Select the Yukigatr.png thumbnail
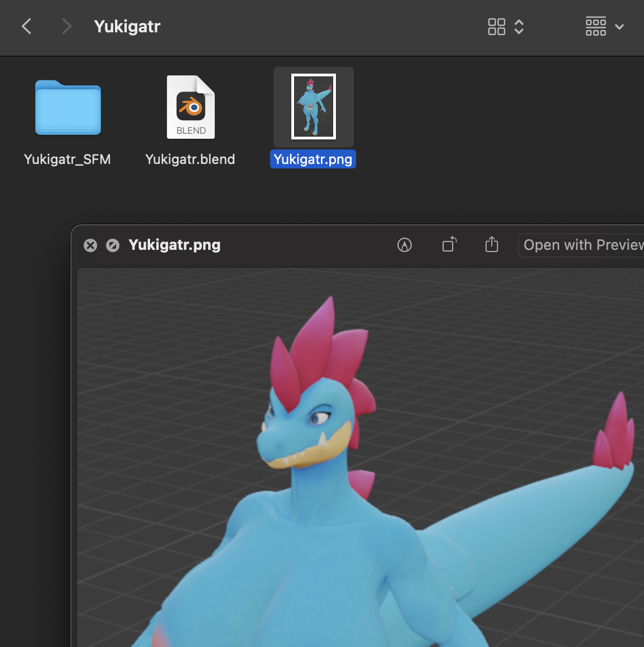Viewport: 644px width, 647px height. pyautogui.click(x=313, y=107)
